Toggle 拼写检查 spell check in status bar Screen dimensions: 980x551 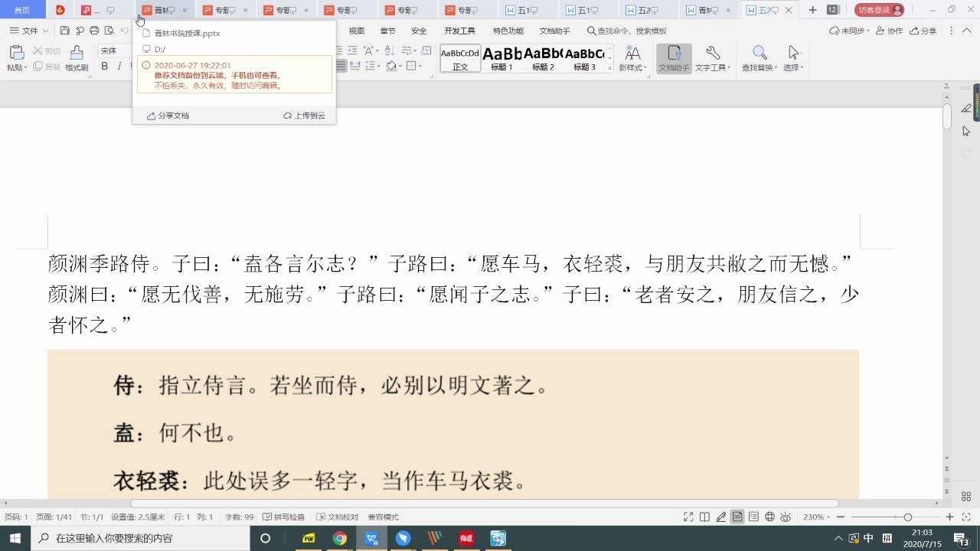283,517
